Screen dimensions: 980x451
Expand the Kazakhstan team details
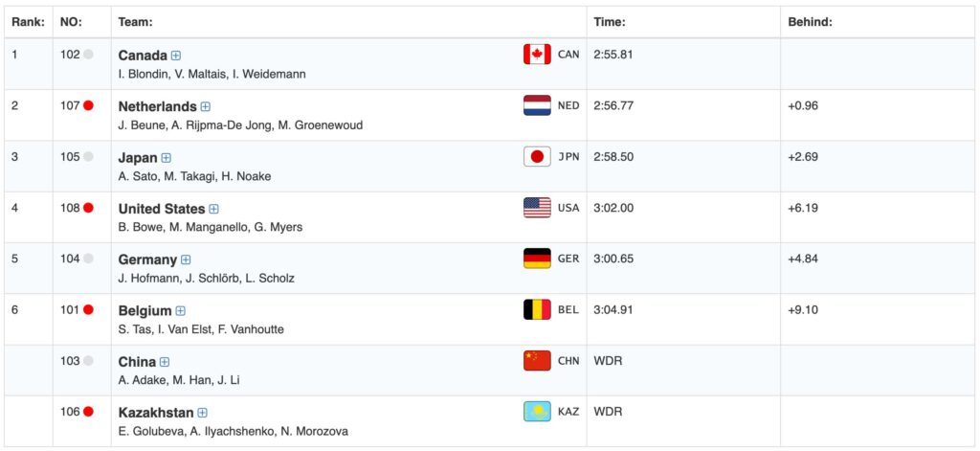[x=203, y=413]
